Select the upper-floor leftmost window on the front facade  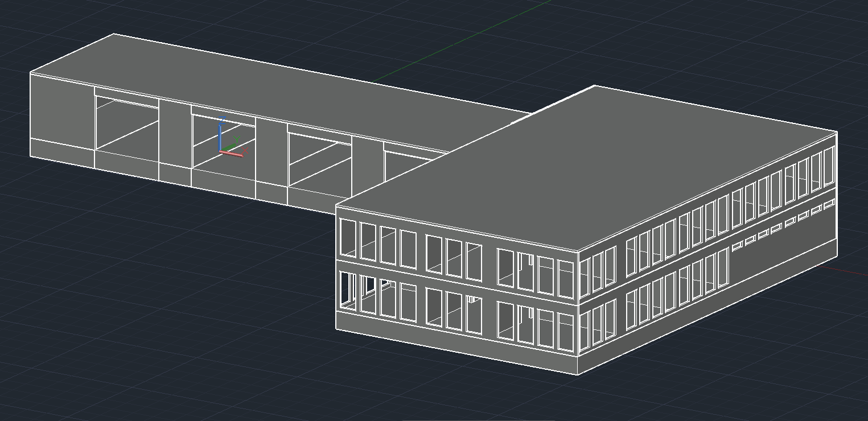(x=348, y=238)
